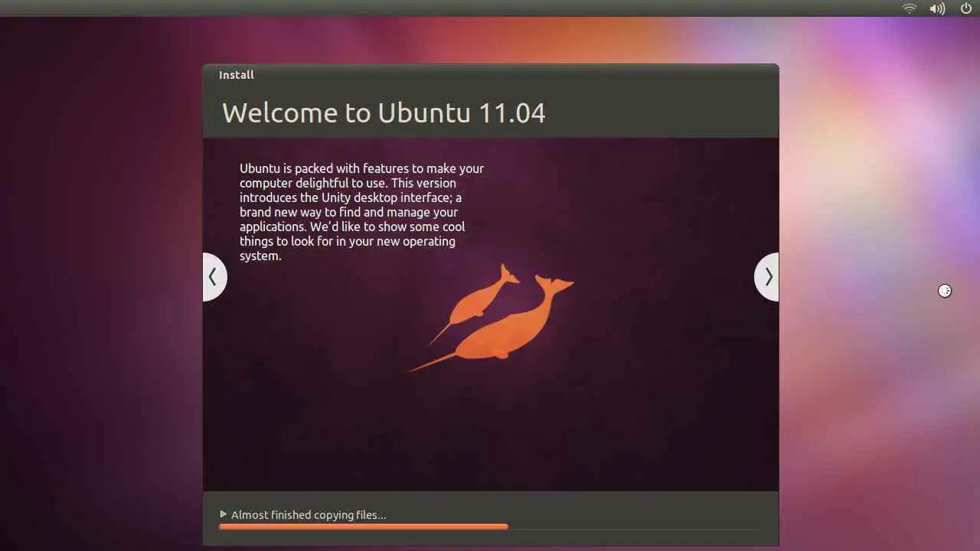Open the sound volume indicator
This screenshot has height=551, width=980.
[x=938, y=8]
